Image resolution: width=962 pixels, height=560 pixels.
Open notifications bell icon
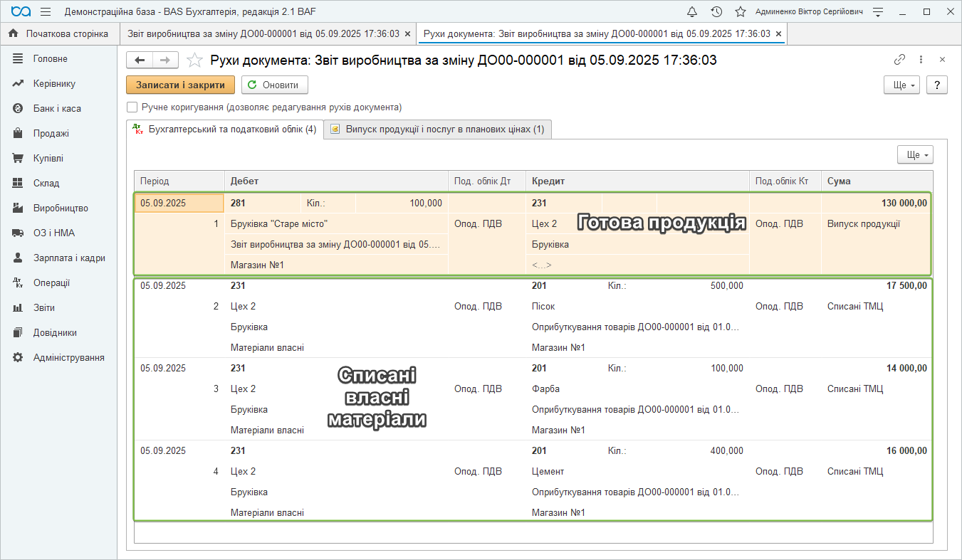[x=692, y=12]
